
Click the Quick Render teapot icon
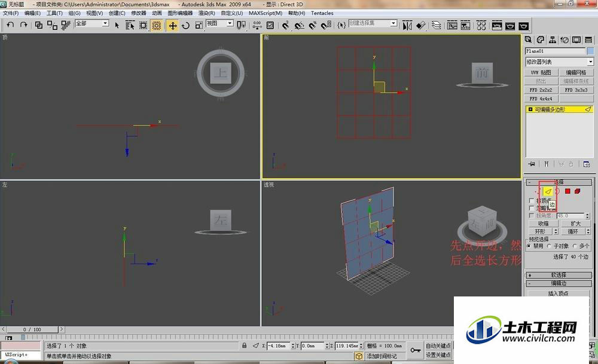(524, 26)
